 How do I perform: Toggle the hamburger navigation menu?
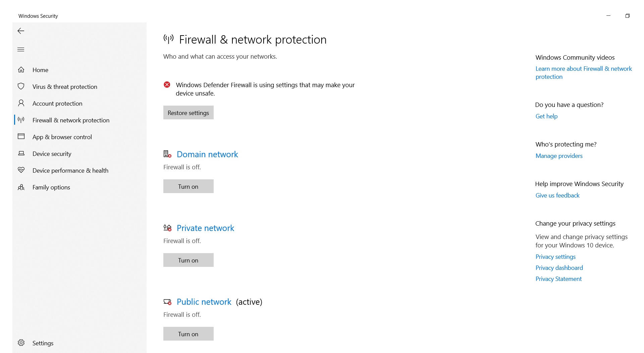click(x=21, y=49)
